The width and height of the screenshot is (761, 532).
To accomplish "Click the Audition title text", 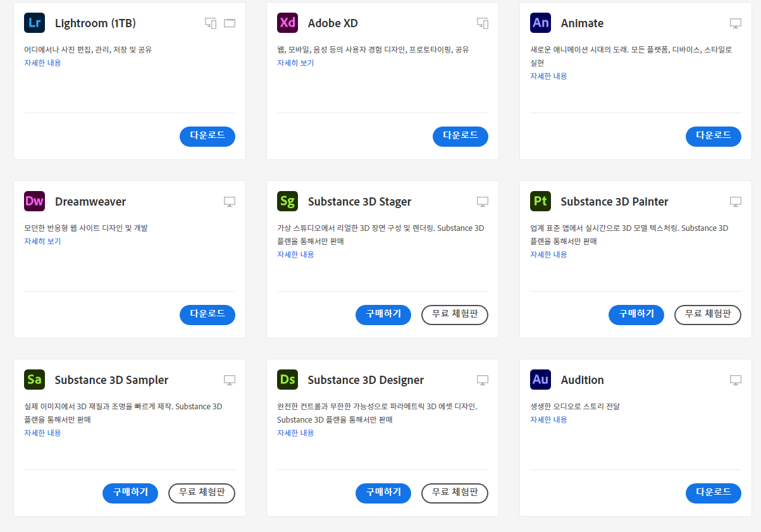I will pos(582,380).
